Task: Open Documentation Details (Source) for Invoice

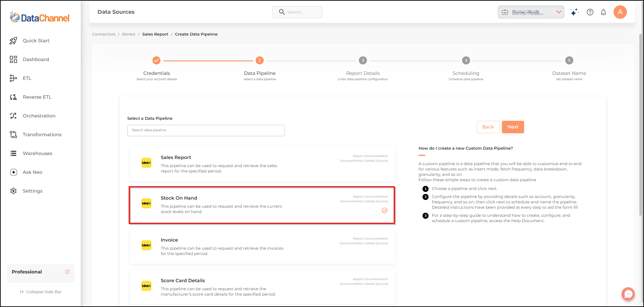Action: coord(364,243)
